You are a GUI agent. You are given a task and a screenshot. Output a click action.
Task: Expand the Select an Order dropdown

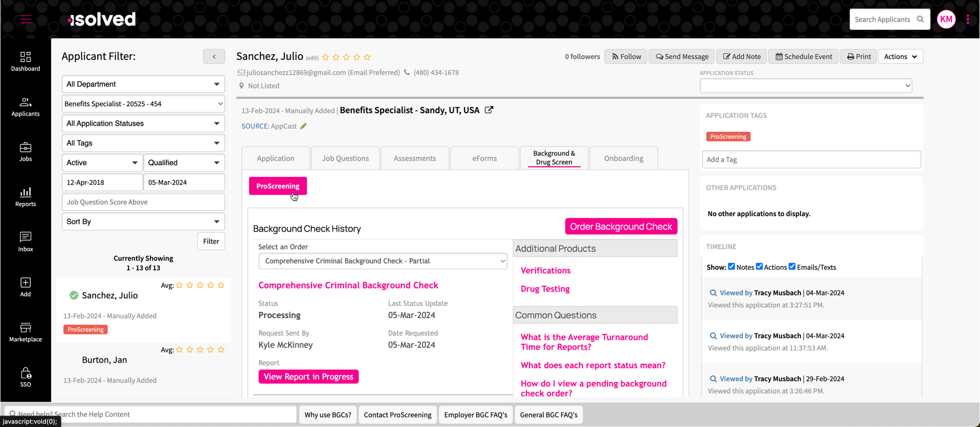pos(383,261)
